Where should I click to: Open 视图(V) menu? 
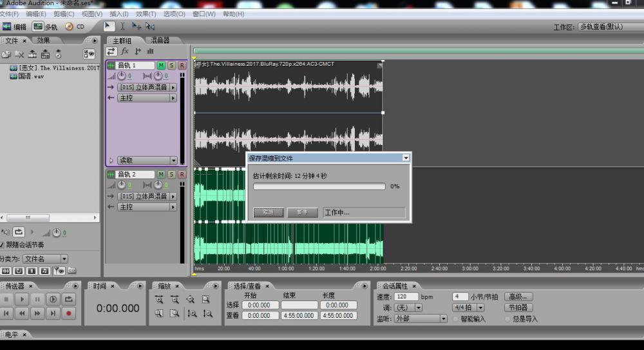[91, 14]
